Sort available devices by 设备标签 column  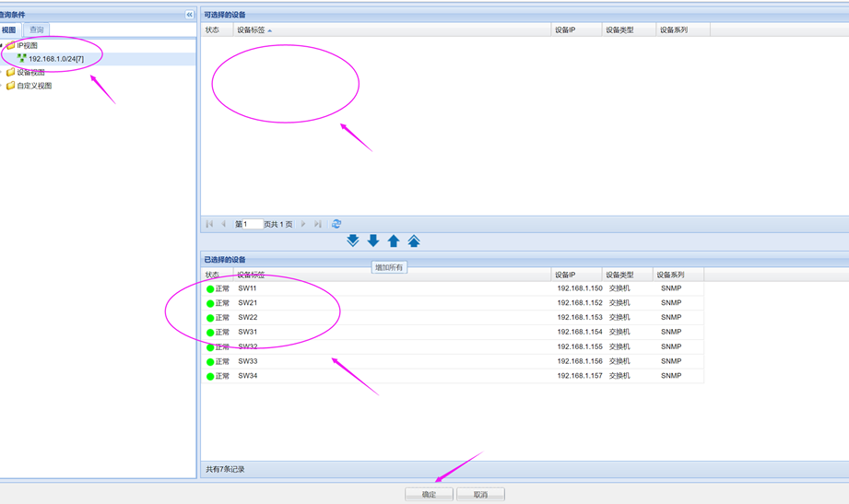pyautogui.click(x=392, y=29)
